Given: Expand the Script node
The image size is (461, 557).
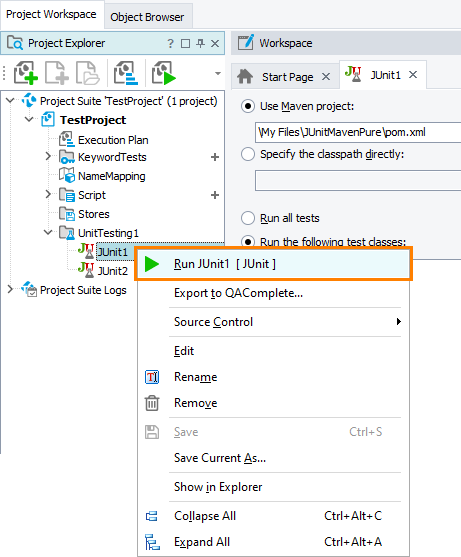Looking at the screenshot, I should (x=48, y=194).
